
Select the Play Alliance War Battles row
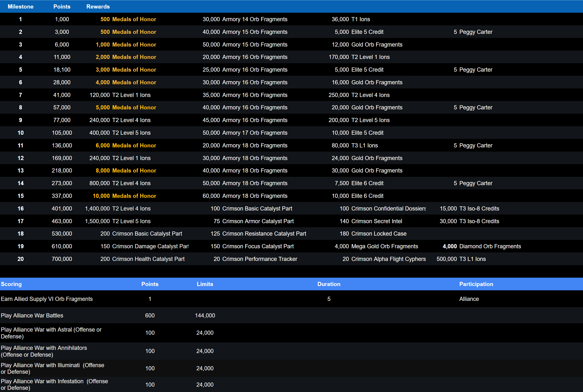[32, 315]
